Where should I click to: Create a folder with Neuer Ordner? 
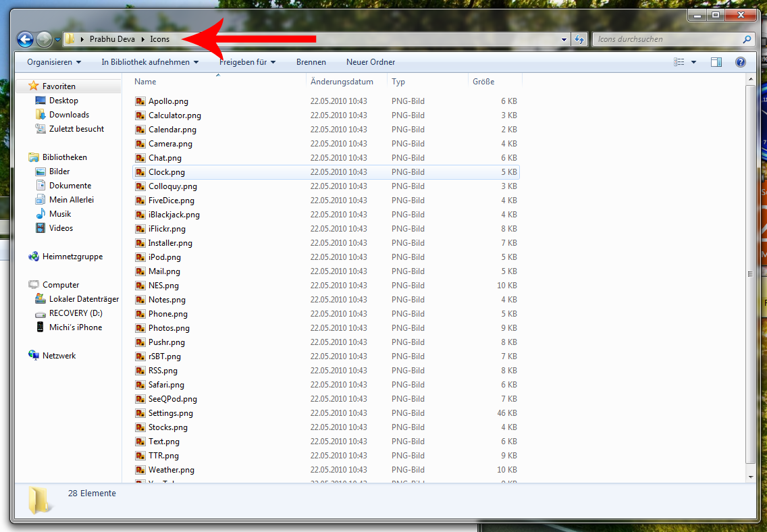click(x=371, y=62)
